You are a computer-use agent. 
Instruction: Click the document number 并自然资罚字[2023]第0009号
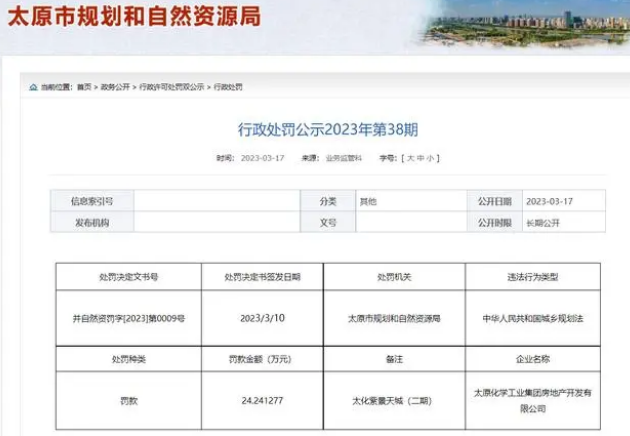[127, 317]
